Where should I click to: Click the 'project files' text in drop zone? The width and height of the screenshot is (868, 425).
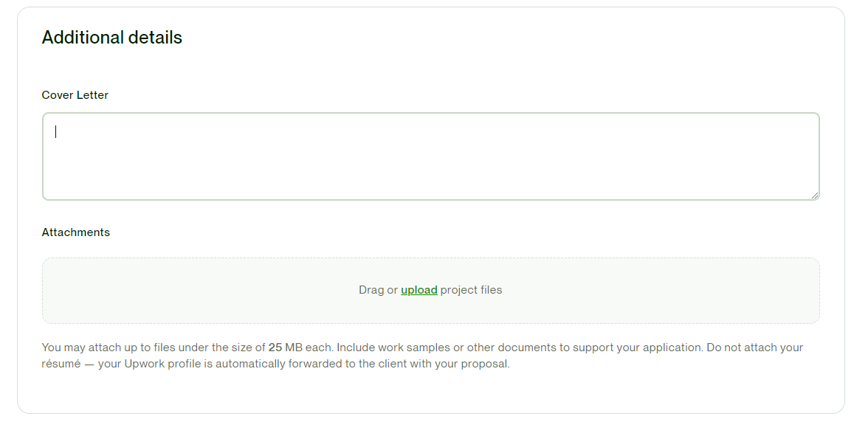(x=473, y=290)
